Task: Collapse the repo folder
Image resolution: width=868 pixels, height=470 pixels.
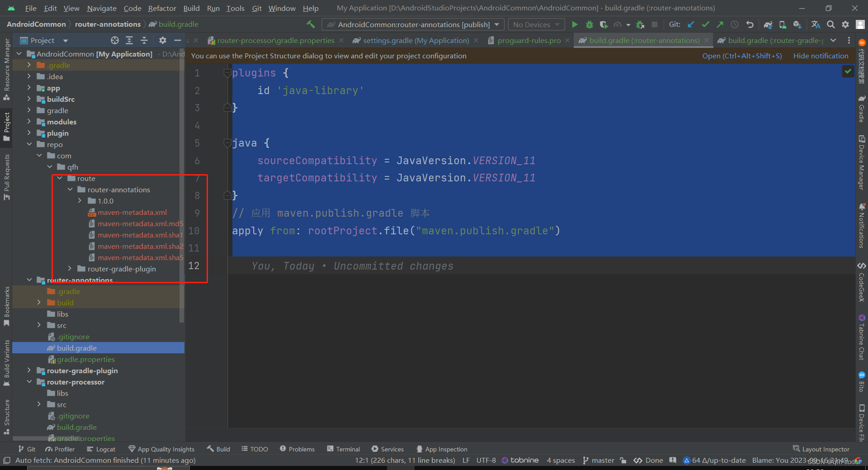Action: (x=29, y=144)
